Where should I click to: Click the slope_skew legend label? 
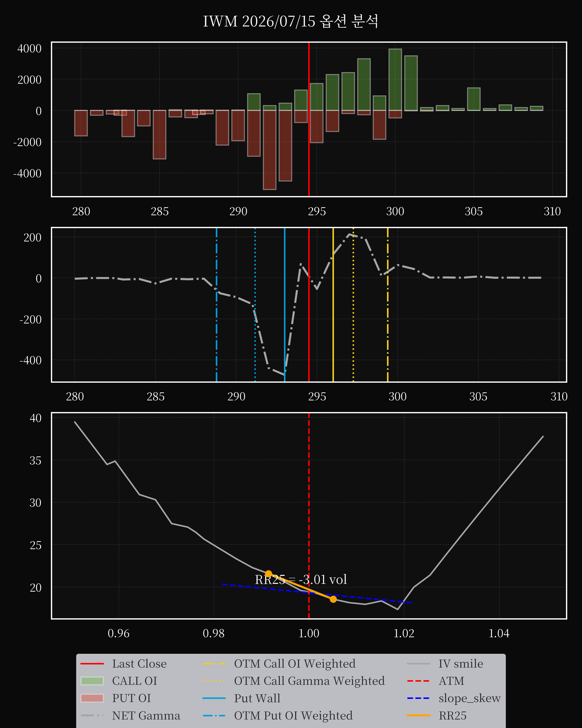[x=470, y=698]
